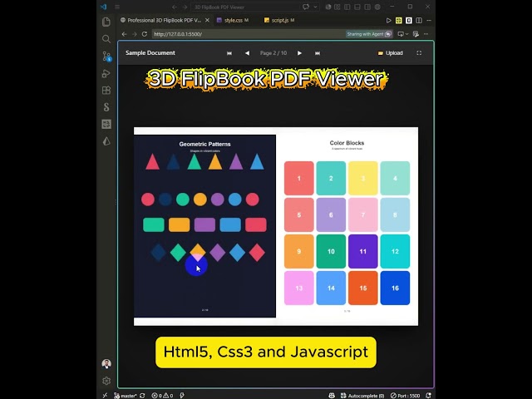Open the Customize Layout icon
The height and width of the screenshot is (399, 532).
(337, 7)
